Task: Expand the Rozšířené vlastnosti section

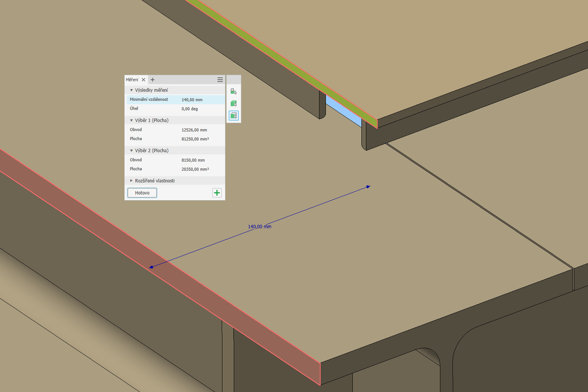Action: [131, 181]
